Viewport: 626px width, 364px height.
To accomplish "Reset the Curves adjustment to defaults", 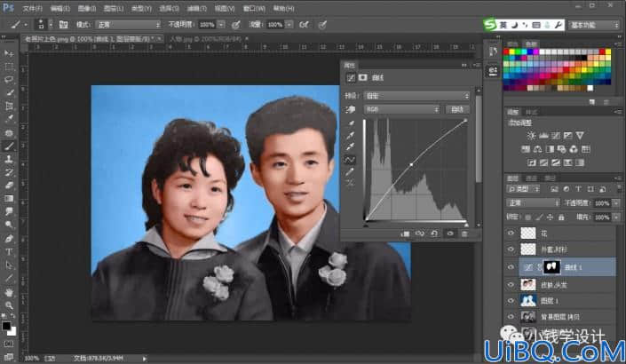I will click(434, 233).
